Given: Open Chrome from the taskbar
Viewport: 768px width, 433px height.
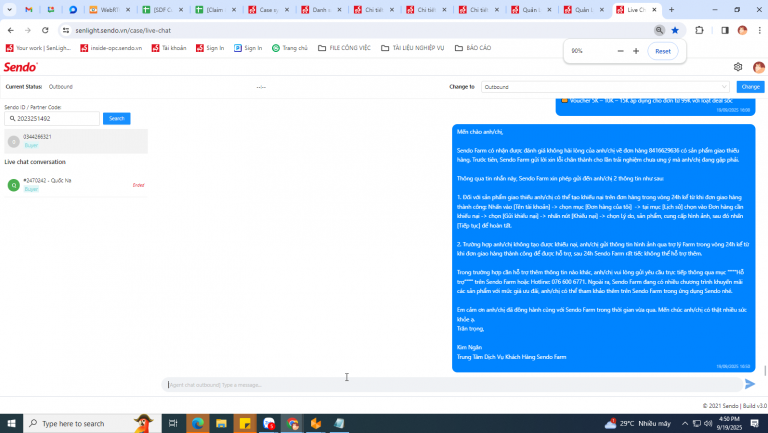Looking at the screenshot, I should coord(292,423).
